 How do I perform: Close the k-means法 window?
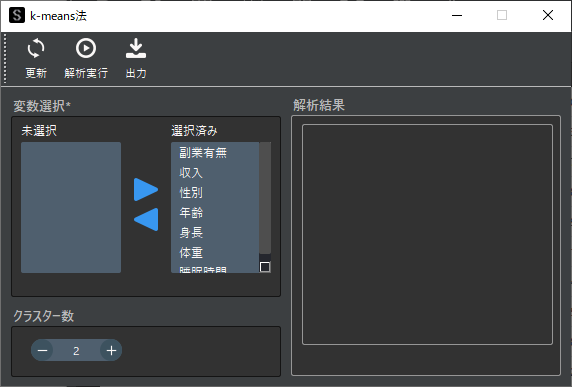click(548, 15)
